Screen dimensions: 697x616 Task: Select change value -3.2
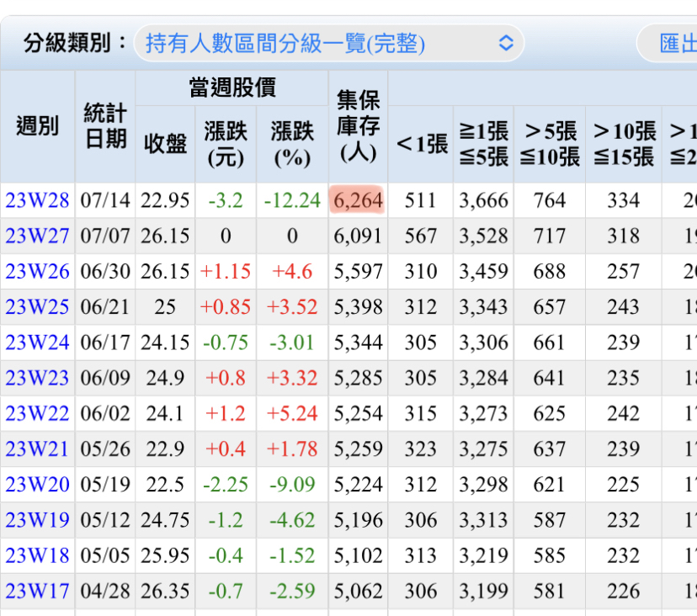226,200
